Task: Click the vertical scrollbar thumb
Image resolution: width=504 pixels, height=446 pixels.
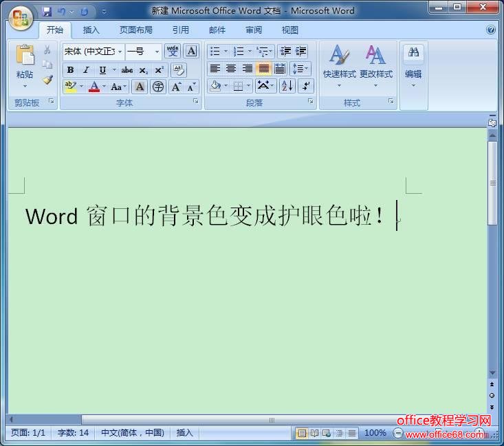Action: [492, 183]
